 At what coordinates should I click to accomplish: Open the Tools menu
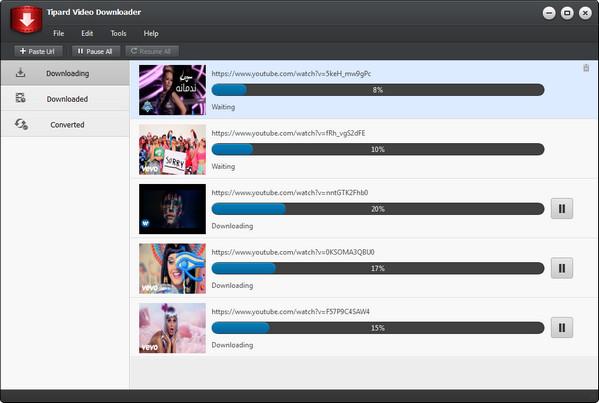[x=118, y=33]
